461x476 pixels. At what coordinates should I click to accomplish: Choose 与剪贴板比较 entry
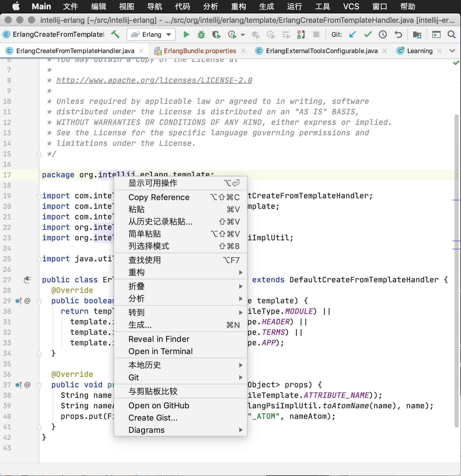click(x=181, y=391)
